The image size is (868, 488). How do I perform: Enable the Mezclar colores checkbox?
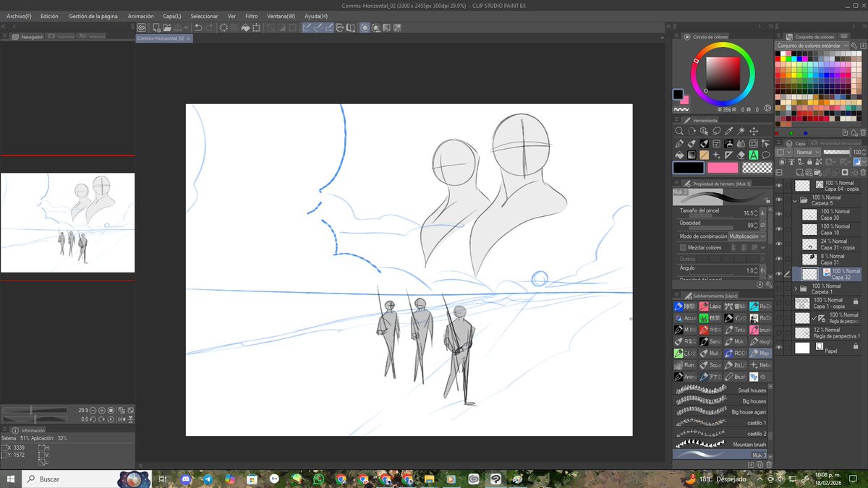[682, 247]
